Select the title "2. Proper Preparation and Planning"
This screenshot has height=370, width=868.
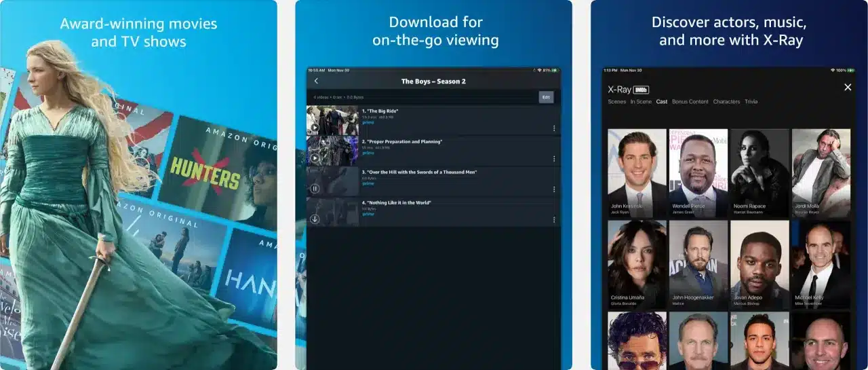[401, 141]
